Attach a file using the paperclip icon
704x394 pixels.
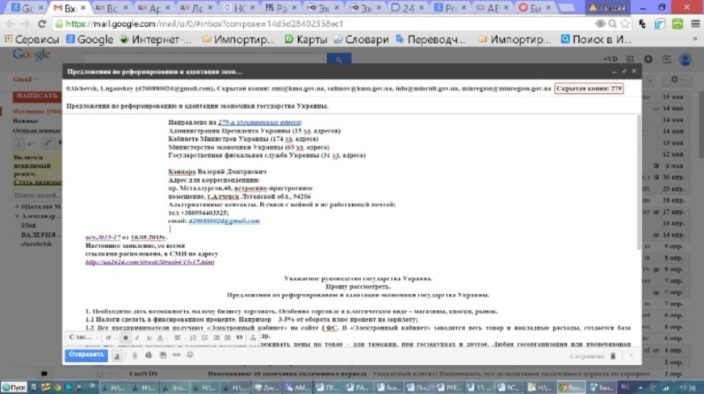(x=134, y=355)
